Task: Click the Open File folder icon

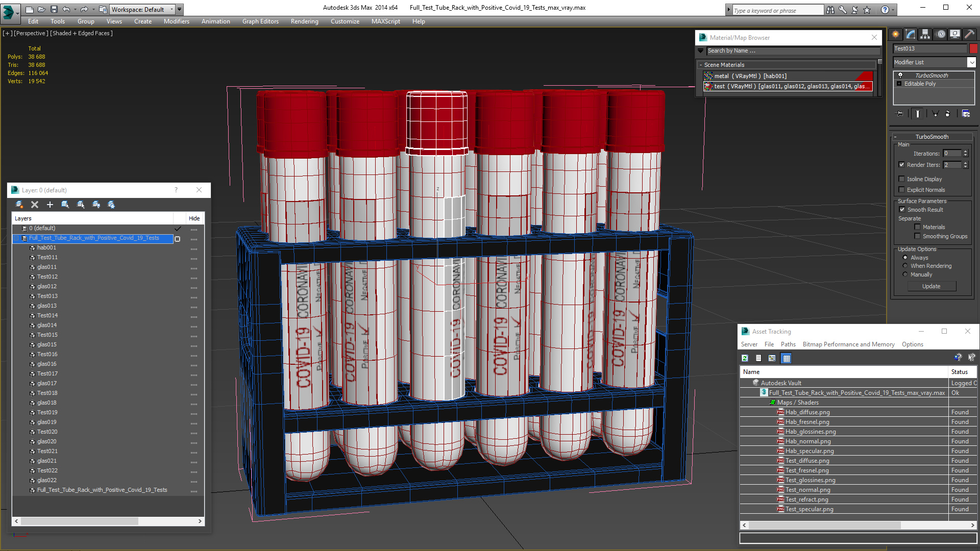Action: [42, 9]
